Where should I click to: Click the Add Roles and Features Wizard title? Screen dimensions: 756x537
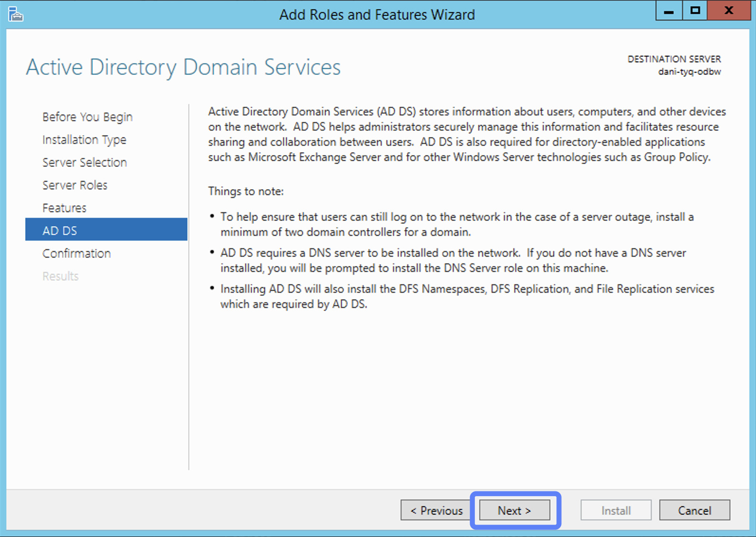point(377,15)
